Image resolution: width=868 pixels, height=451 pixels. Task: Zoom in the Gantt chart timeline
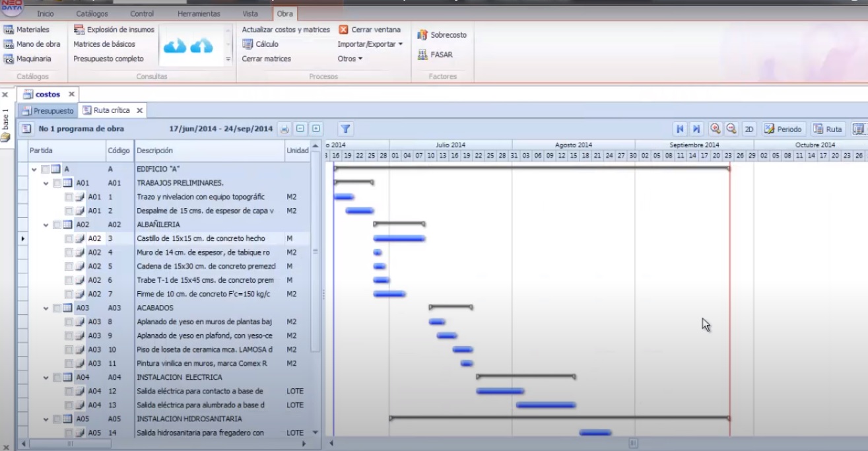(715, 129)
